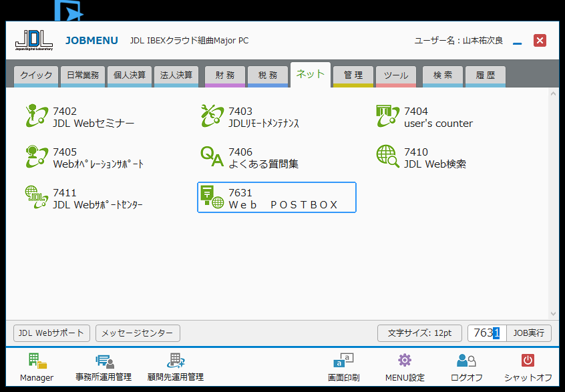The width and height of the screenshot is (565, 392).
Task: Open the 事務所運用管理 icon
Action: (x=104, y=361)
